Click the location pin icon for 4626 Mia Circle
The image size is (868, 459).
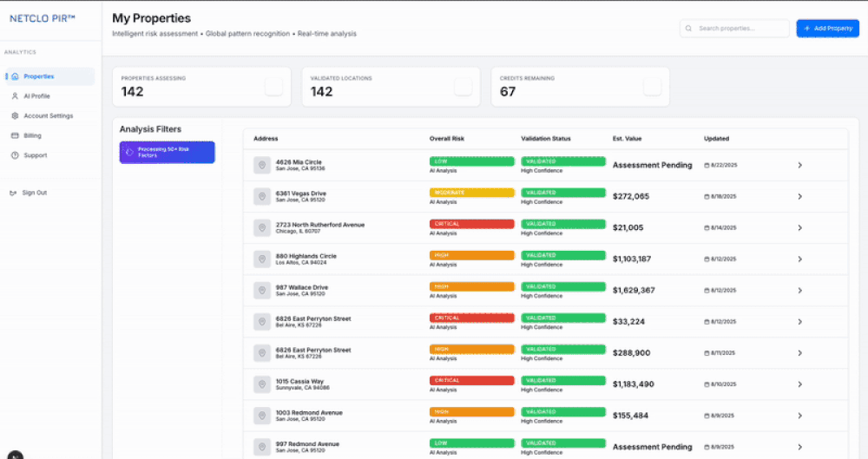tap(262, 165)
